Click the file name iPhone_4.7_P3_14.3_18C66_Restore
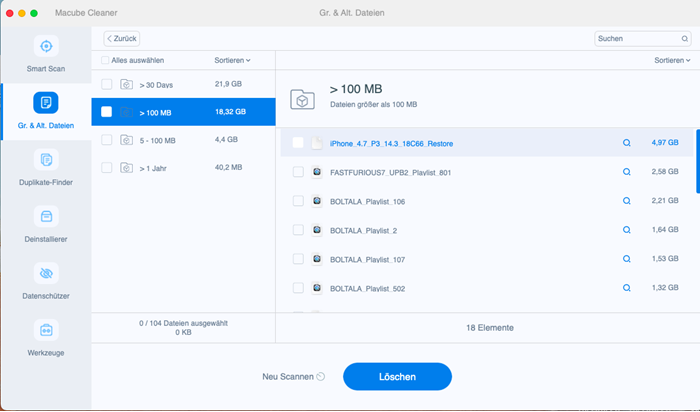The width and height of the screenshot is (700, 412). [392, 144]
